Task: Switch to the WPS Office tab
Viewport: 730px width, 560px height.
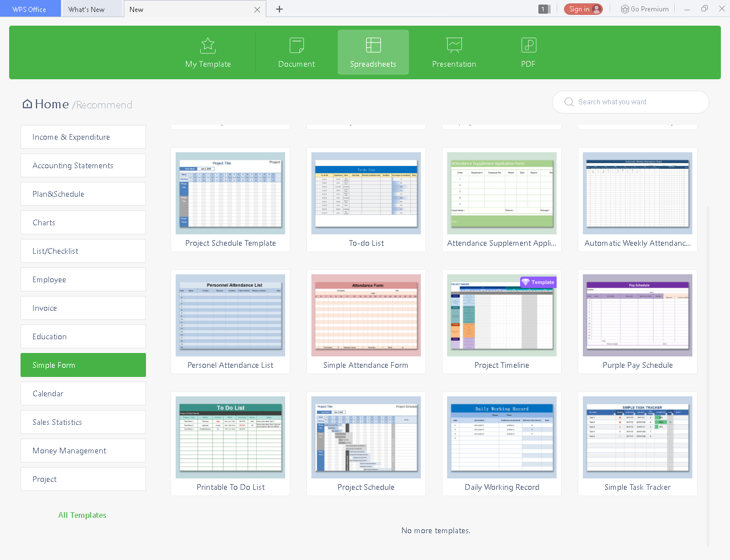Action: [30, 10]
